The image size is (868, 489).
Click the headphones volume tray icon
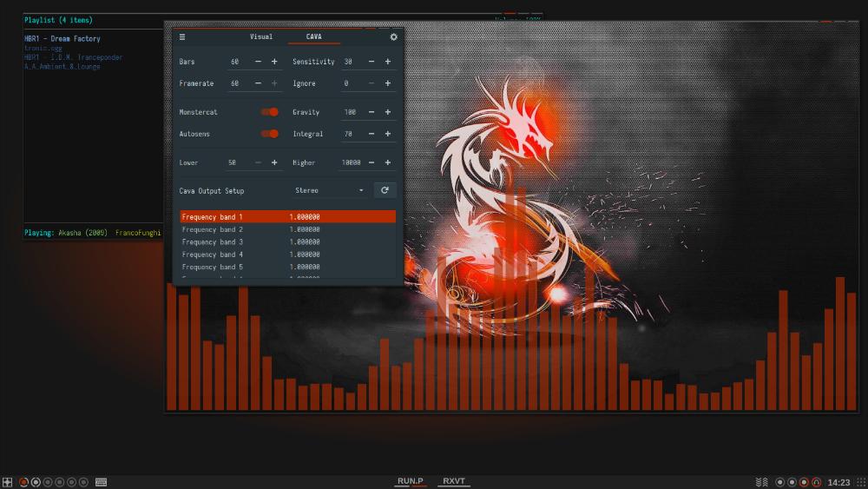(816, 482)
